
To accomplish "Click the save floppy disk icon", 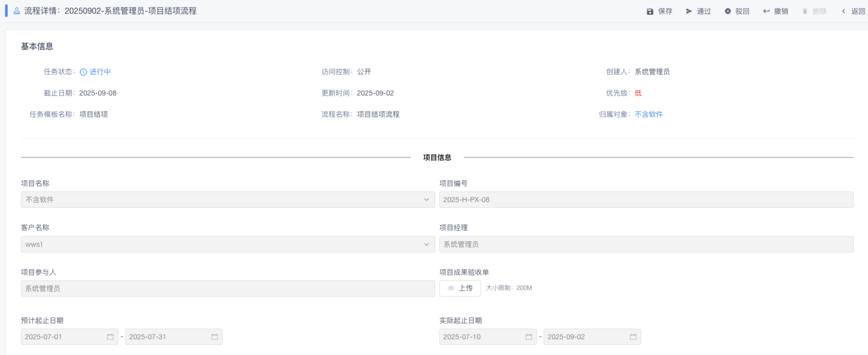I will [650, 11].
